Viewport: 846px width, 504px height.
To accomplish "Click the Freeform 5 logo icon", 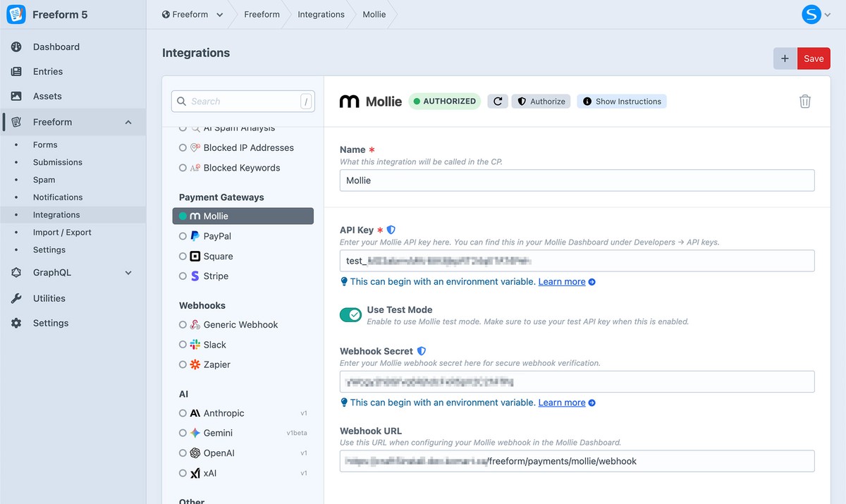I will tap(16, 14).
